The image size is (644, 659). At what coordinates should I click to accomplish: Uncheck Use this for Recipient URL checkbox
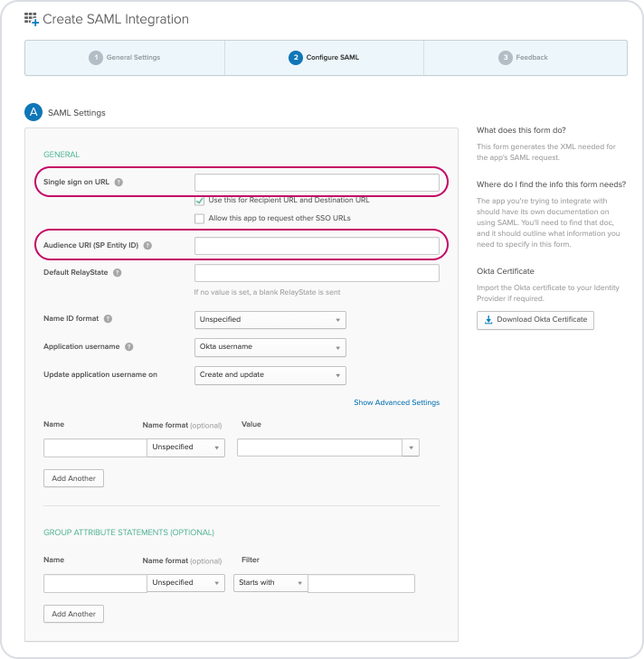(x=199, y=200)
